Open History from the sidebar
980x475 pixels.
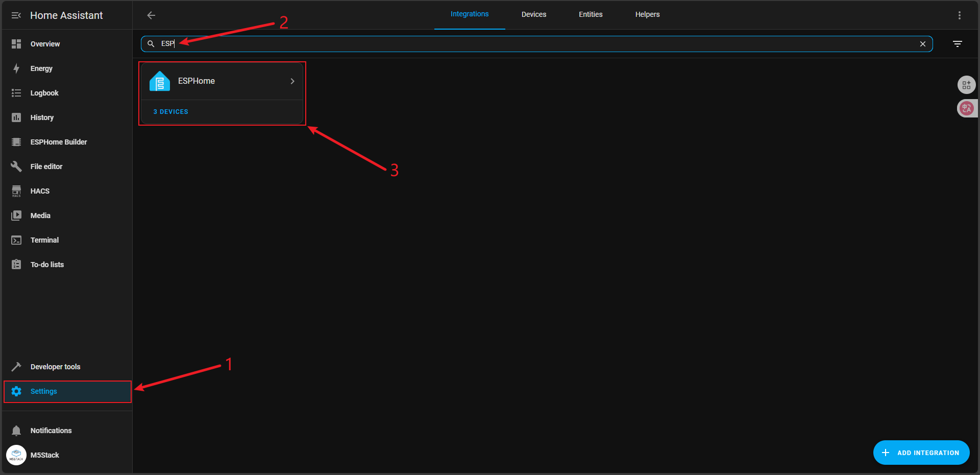(x=67, y=117)
